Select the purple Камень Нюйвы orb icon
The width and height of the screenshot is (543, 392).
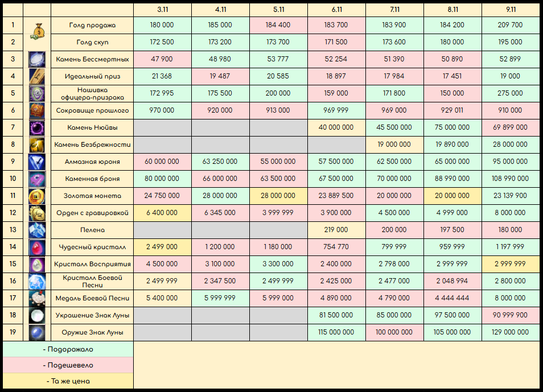coord(37,127)
